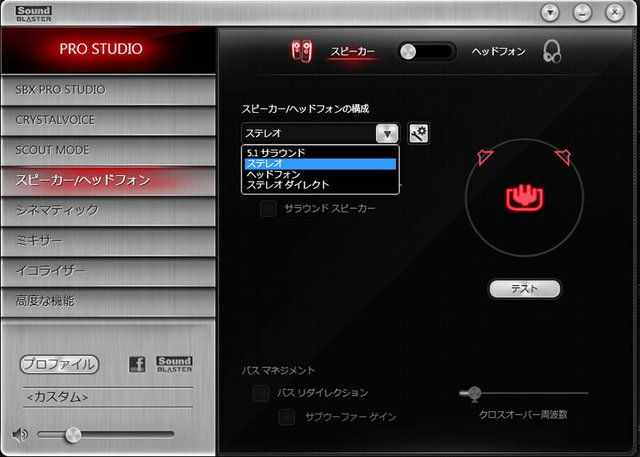Image resolution: width=640 pixels, height=457 pixels.
Task: Click the Sound Blaster title bar logo
Action: pyautogui.click(x=34, y=13)
